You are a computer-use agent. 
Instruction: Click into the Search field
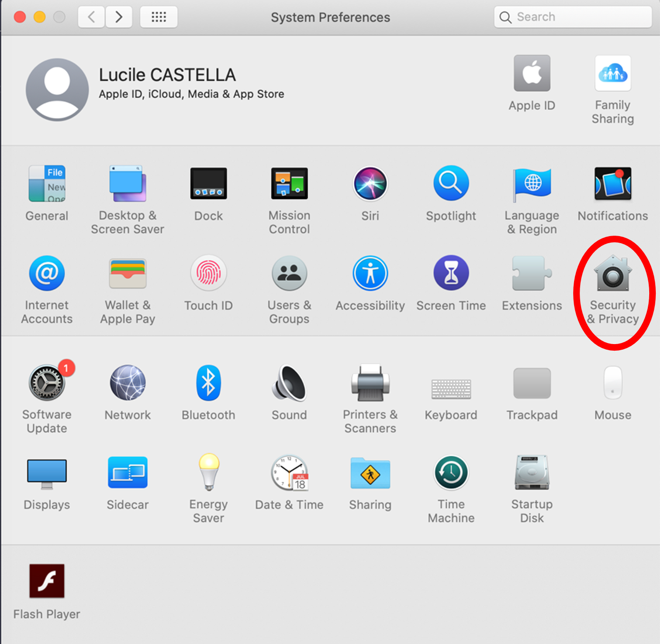coord(573,17)
